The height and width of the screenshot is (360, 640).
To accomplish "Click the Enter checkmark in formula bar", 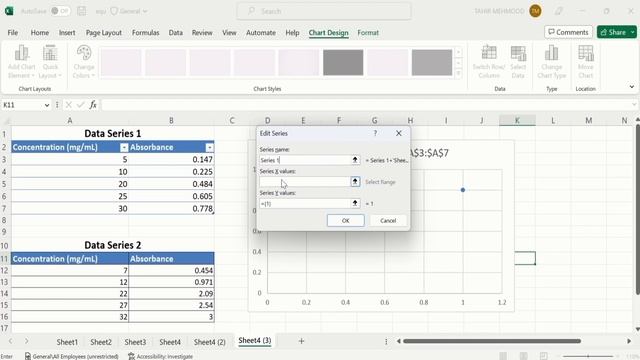I will coord(80,105).
